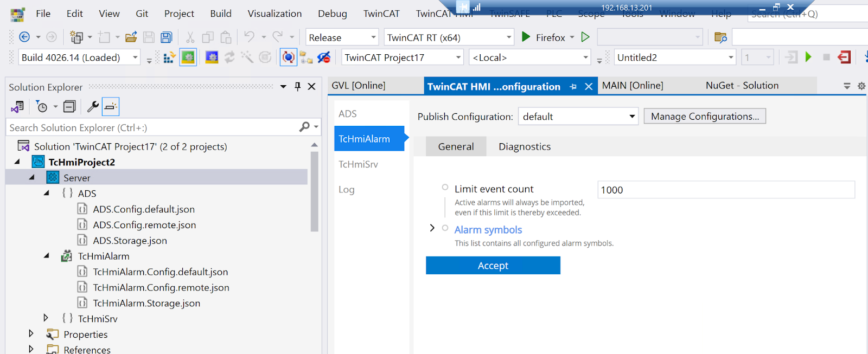Click the Show Online Data folder icon

306,57
